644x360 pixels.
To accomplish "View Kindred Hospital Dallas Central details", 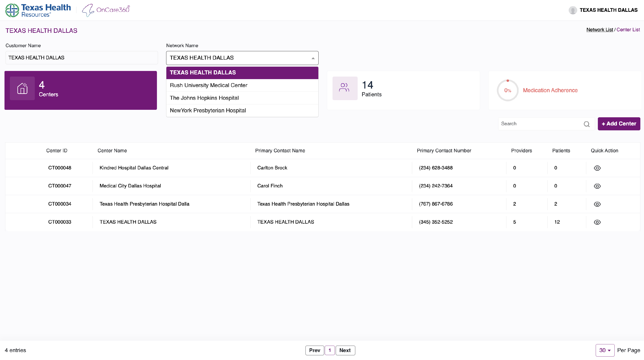I will pos(597,168).
